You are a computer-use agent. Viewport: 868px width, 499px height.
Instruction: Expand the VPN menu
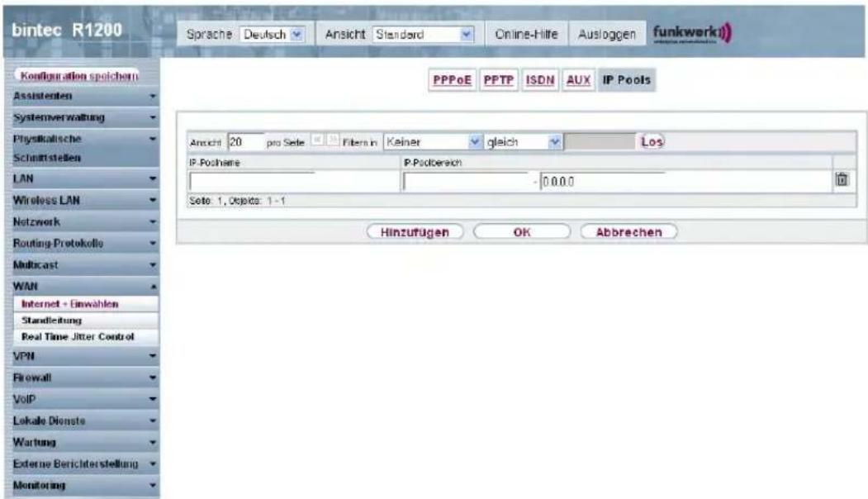click(x=85, y=356)
